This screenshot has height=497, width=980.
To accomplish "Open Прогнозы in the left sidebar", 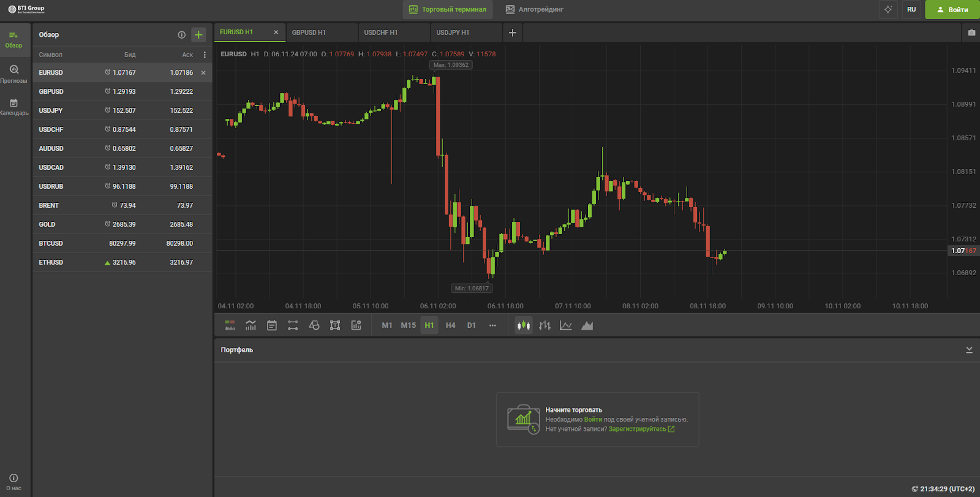I will click(14, 74).
